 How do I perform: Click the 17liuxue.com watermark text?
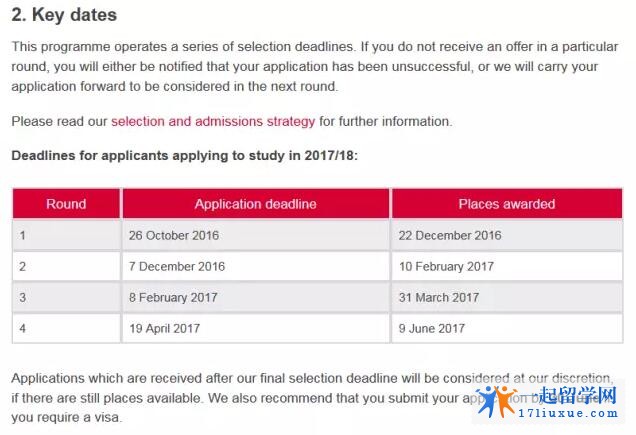pyautogui.click(x=568, y=413)
